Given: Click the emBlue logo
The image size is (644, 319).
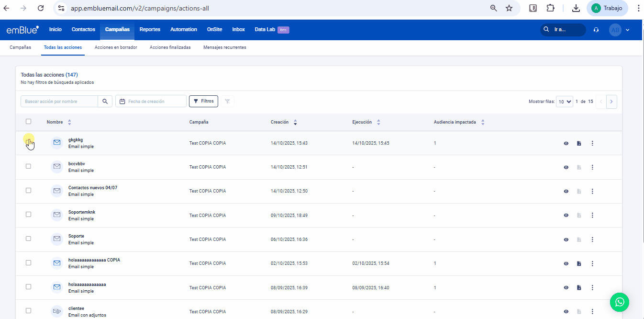Looking at the screenshot, I should [x=22, y=30].
